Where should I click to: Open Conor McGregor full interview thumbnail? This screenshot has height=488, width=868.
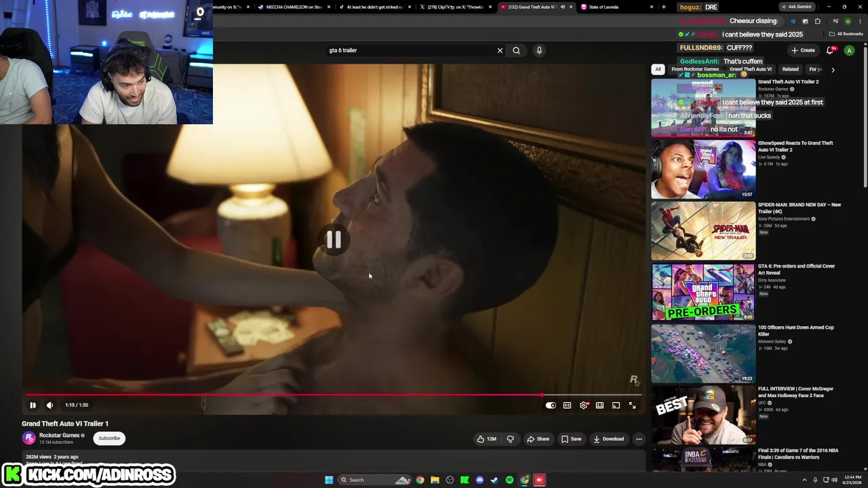(703, 415)
